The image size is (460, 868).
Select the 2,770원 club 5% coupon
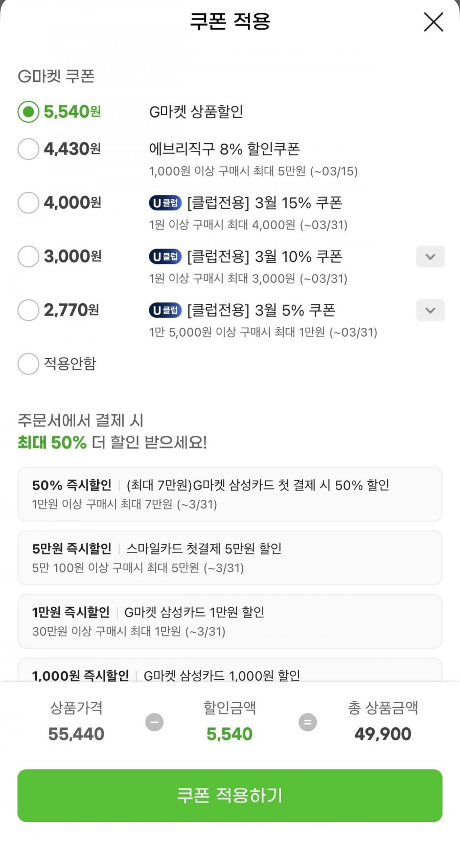click(x=29, y=310)
